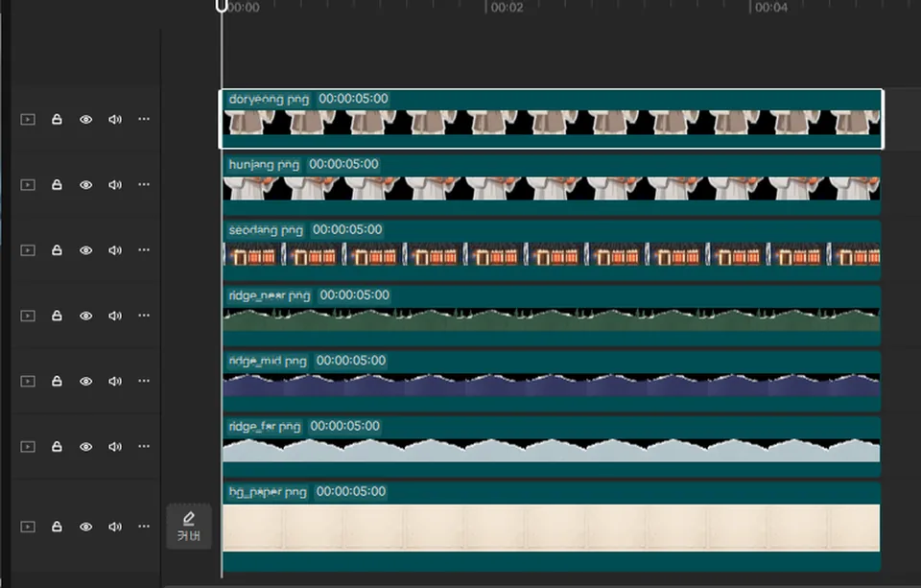Screen dimensions: 921x588
Task: Lock the bg_paper.png main track
Action: (x=57, y=527)
